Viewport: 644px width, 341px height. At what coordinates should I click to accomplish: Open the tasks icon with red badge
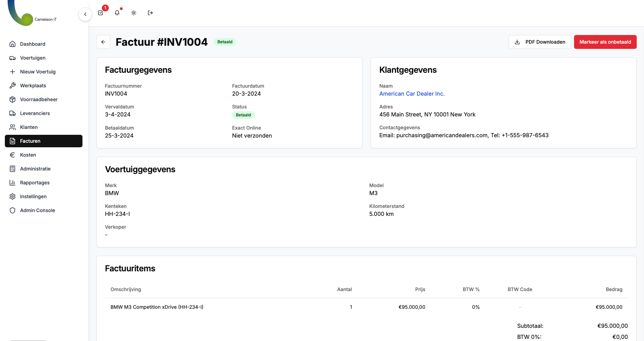pyautogui.click(x=101, y=13)
